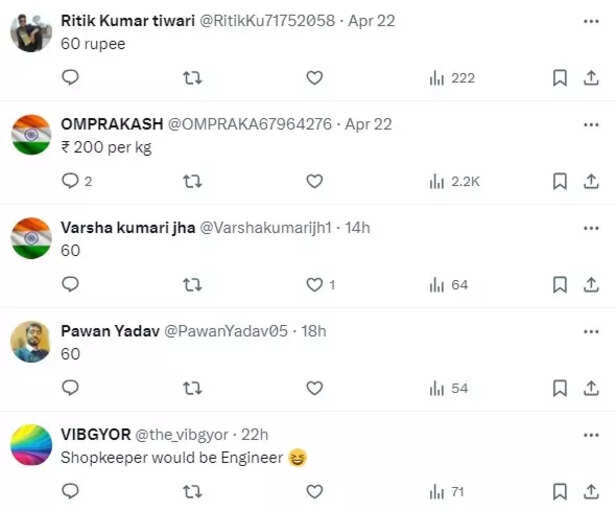Share OMPRAKASH's tweet
Viewport: 616px width, 511px height.
[x=590, y=181]
